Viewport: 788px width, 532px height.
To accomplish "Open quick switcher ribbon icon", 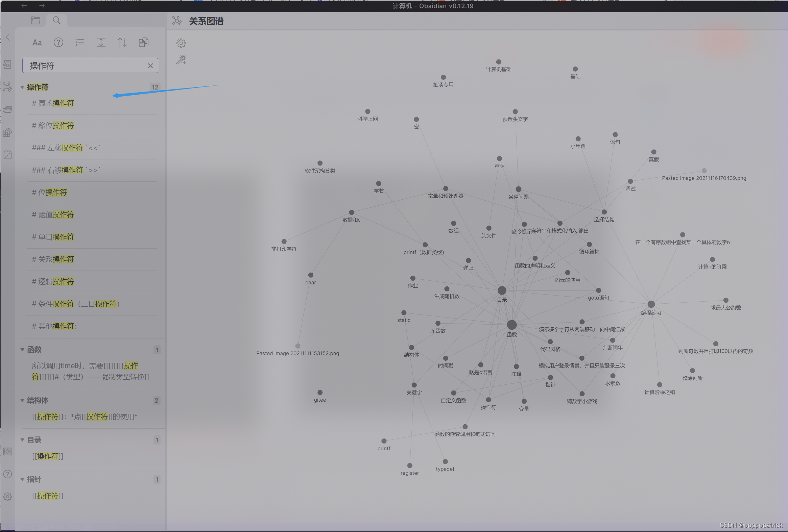I will [x=7, y=65].
